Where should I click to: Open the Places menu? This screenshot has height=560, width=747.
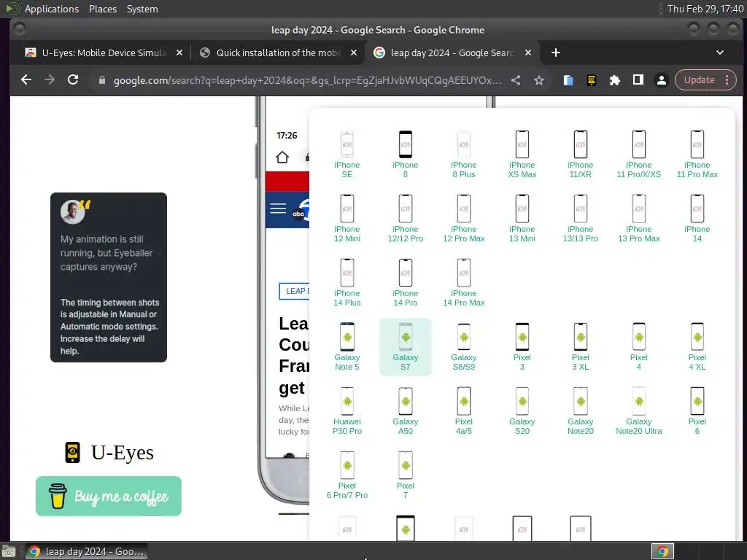pos(102,9)
